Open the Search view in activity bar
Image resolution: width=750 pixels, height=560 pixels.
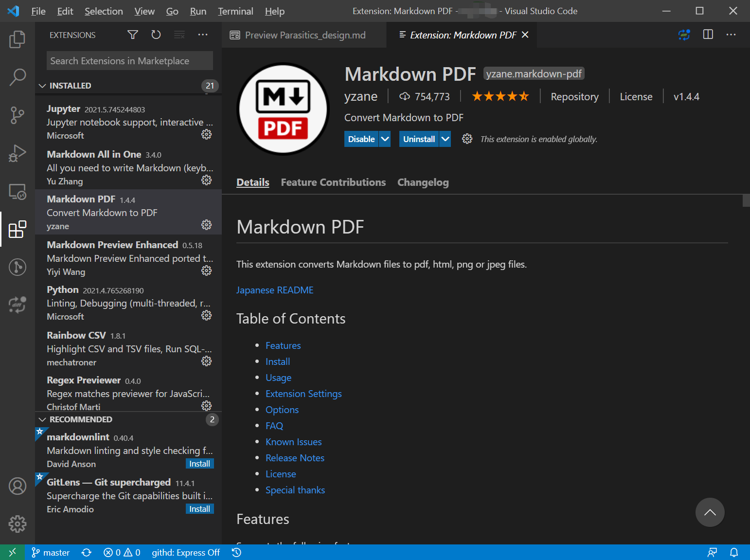(x=18, y=77)
